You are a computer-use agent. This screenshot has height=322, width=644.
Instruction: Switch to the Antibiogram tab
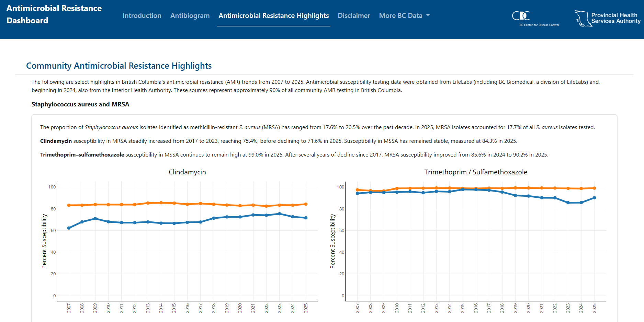tap(190, 15)
